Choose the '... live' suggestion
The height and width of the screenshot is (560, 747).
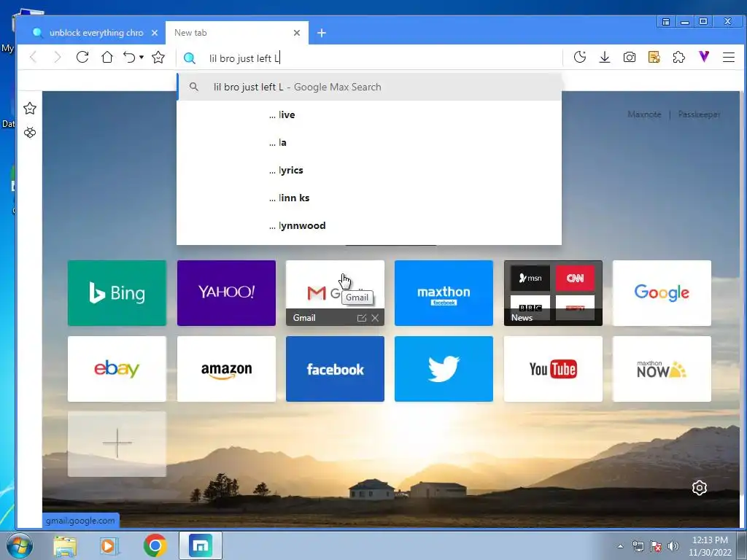369,114
